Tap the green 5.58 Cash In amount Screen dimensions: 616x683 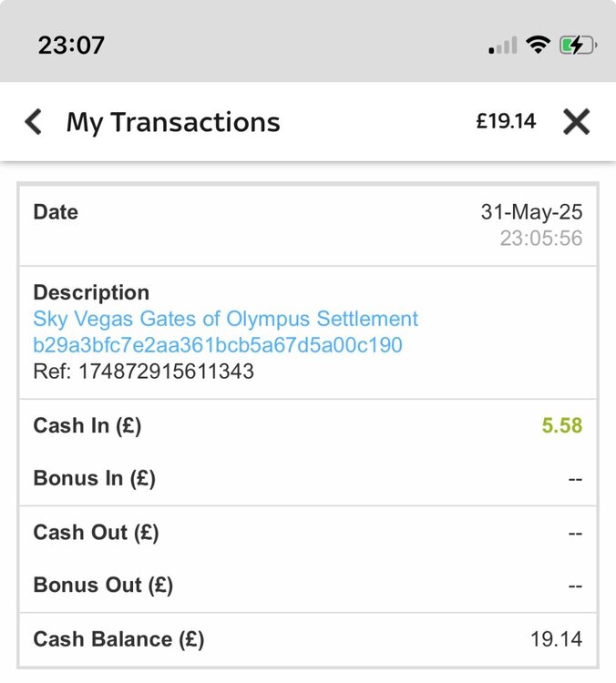[562, 426]
